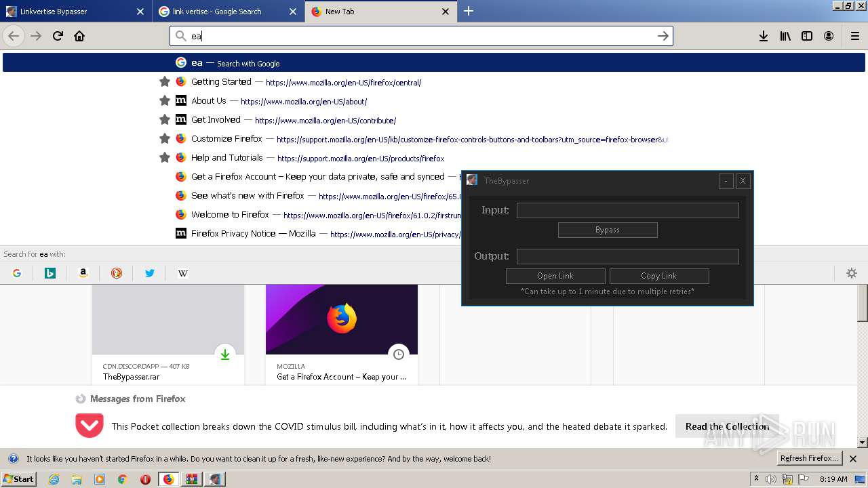The width and height of the screenshot is (868, 488).
Task: Open the volume control tray icon
Action: 771,479
